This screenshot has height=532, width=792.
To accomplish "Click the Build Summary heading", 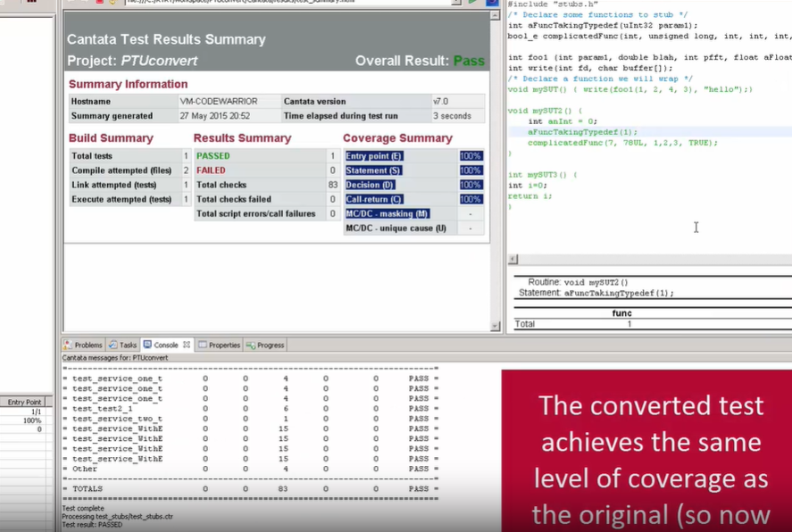I will 111,138.
